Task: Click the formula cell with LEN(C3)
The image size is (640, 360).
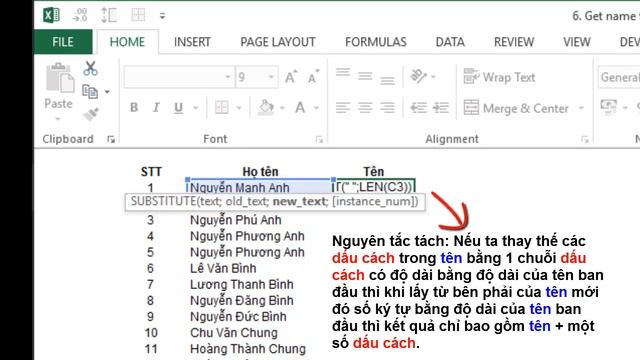Action: click(375, 187)
